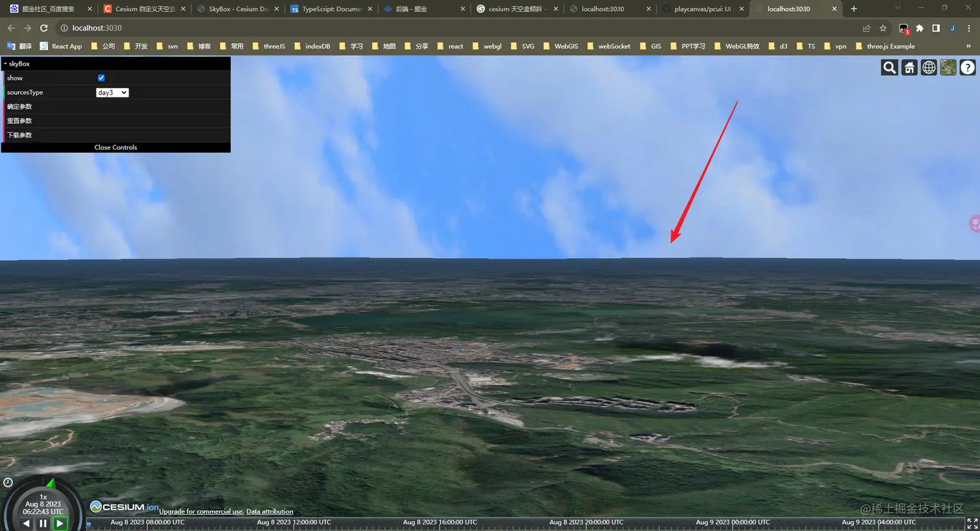
Task: Open the React App bookmark
Action: coord(61,46)
